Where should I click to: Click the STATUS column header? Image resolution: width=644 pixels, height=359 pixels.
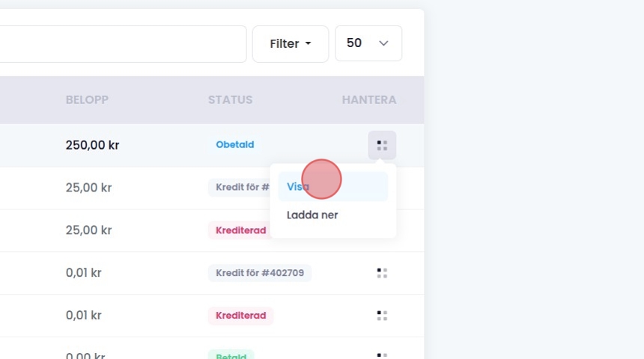[x=230, y=99]
